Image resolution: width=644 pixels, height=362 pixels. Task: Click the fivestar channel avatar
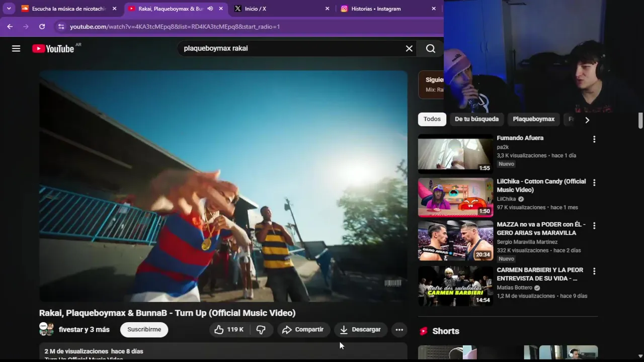click(x=46, y=329)
